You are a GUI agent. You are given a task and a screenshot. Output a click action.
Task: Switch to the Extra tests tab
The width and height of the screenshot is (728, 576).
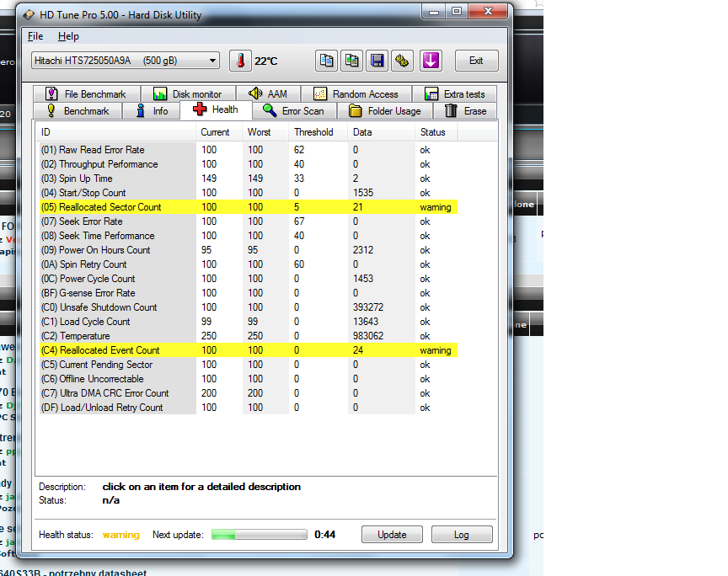pyautogui.click(x=454, y=94)
